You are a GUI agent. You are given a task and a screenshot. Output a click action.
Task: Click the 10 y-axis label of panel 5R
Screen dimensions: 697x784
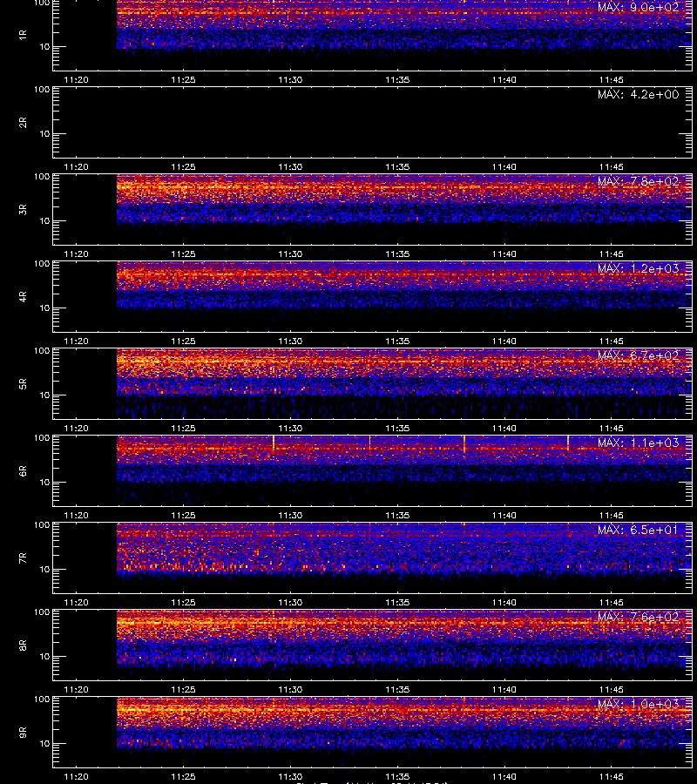pos(44,395)
